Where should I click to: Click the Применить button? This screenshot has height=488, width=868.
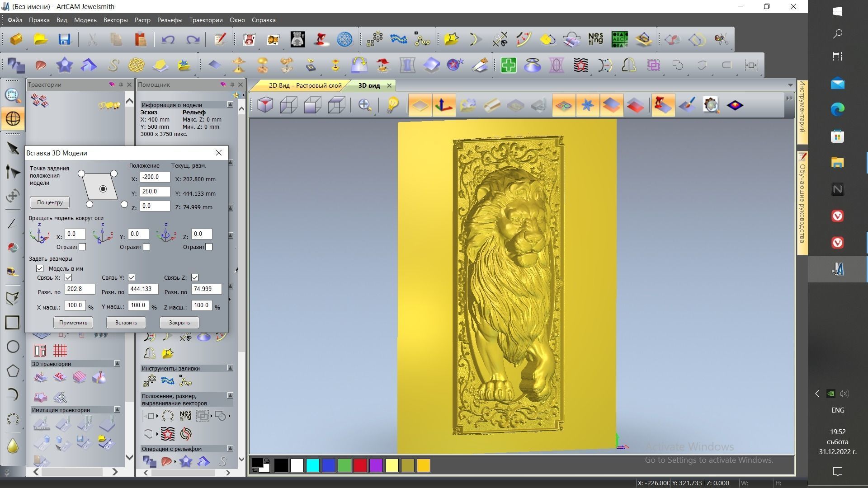point(73,323)
